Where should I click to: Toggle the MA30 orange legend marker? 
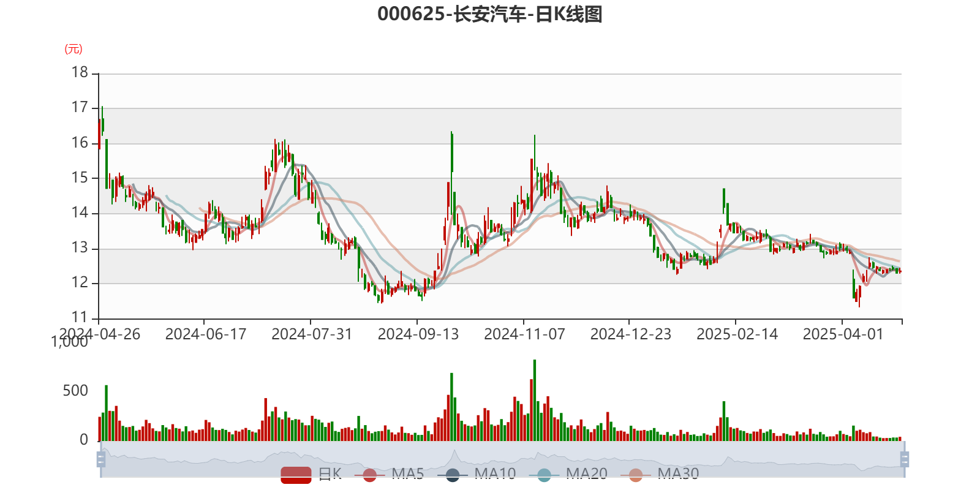click(636, 475)
